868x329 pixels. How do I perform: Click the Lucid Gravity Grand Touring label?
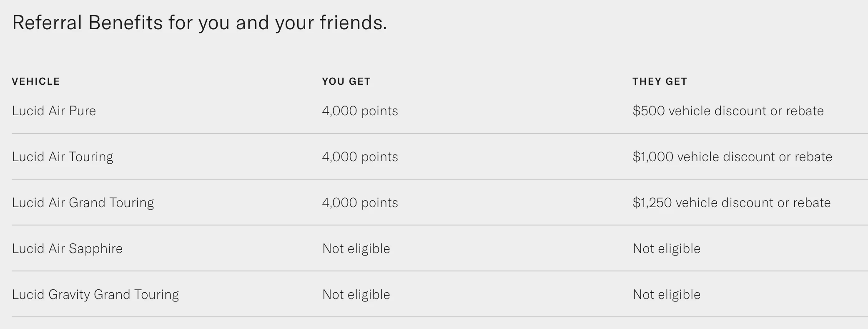coord(95,295)
